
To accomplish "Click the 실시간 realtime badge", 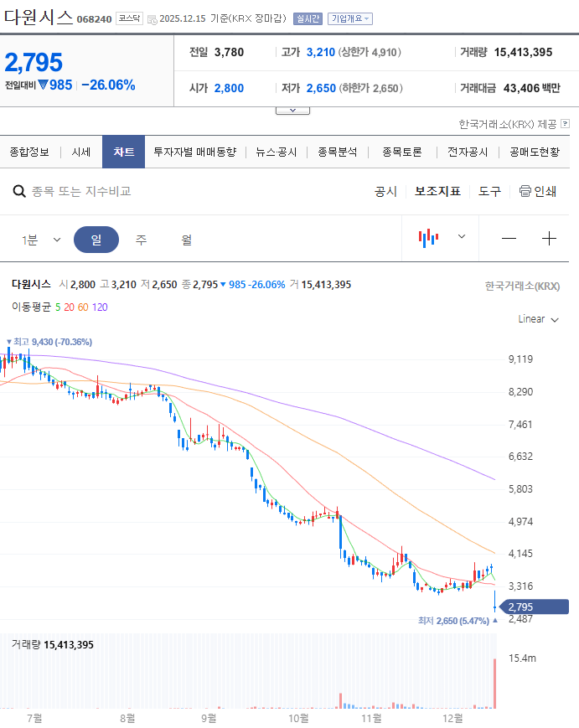I will (x=308, y=18).
